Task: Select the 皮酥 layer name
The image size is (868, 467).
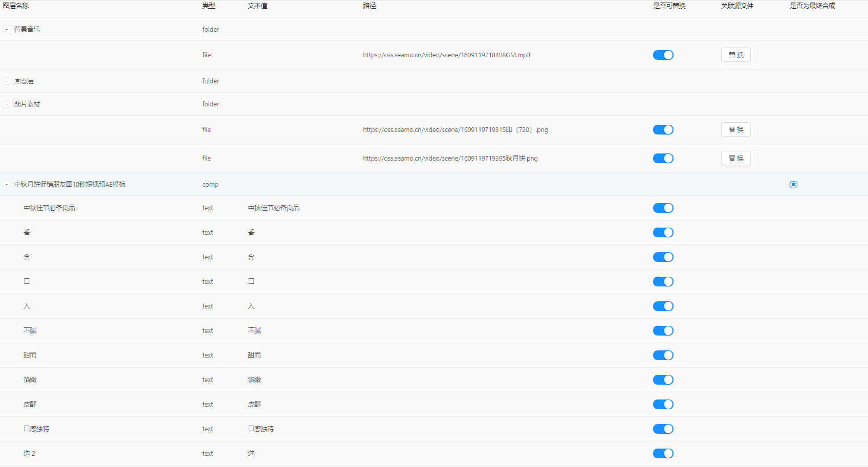Action: click(30, 405)
